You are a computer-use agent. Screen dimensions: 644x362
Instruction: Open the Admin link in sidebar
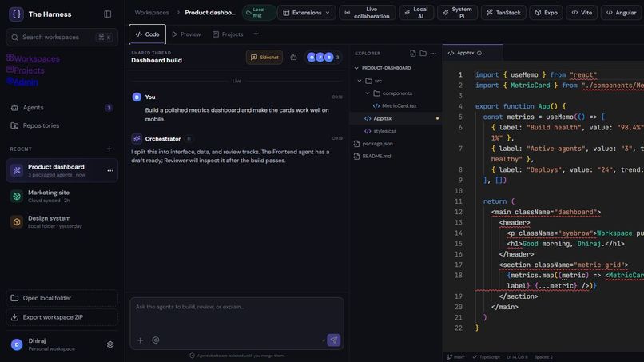(22, 82)
